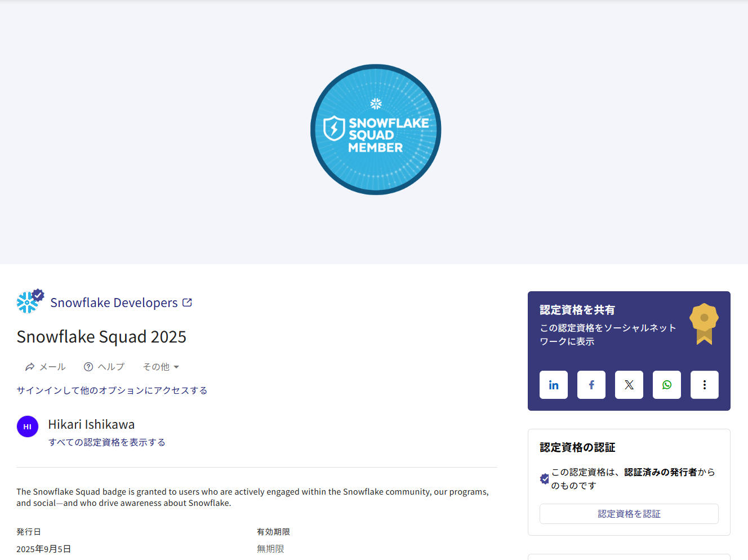Open the Snowflake Developers issuer link
This screenshot has height=560, width=748.
click(114, 303)
